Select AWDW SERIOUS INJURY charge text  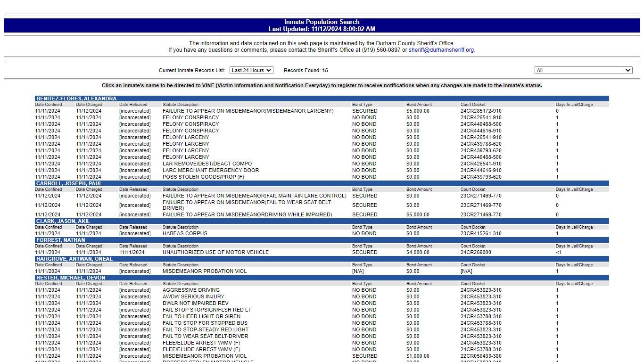(193, 297)
